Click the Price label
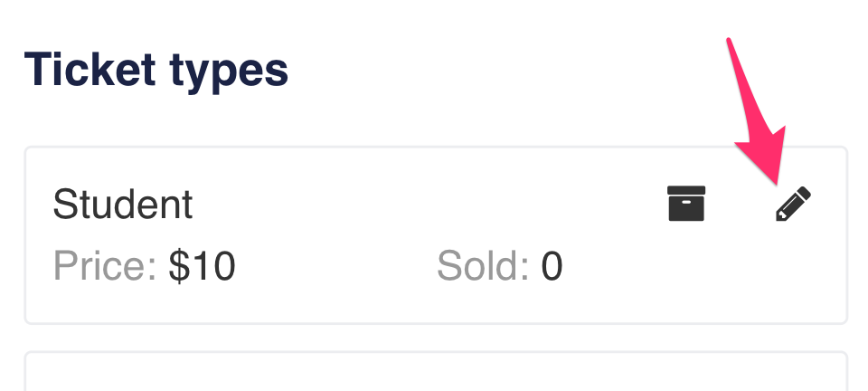 pyautogui.click(x=105, y=266)
